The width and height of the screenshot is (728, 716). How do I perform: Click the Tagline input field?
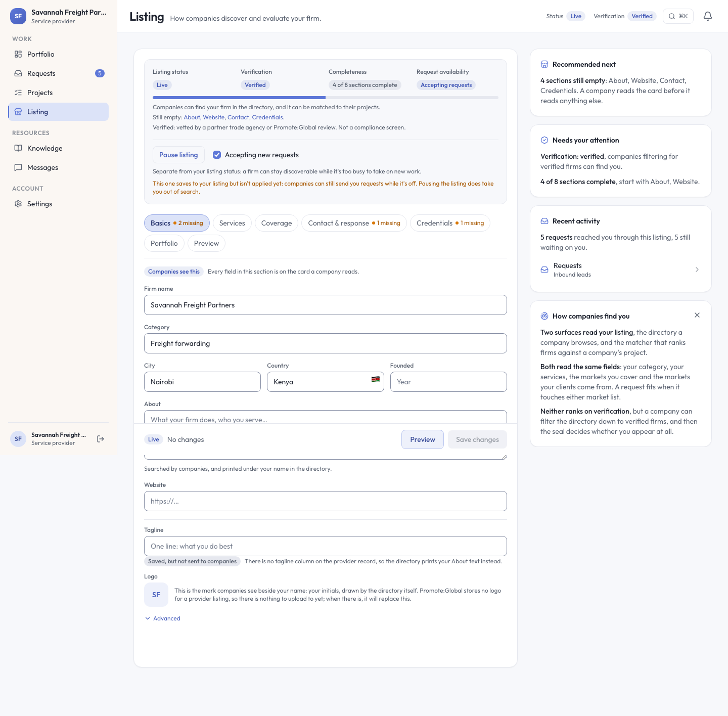click(x=326, y=546)
